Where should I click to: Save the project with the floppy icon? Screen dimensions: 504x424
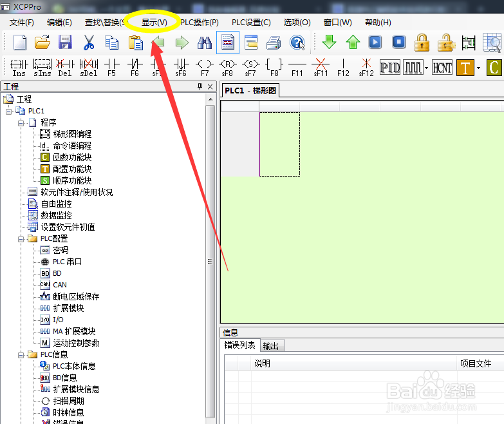pos(65,43)
